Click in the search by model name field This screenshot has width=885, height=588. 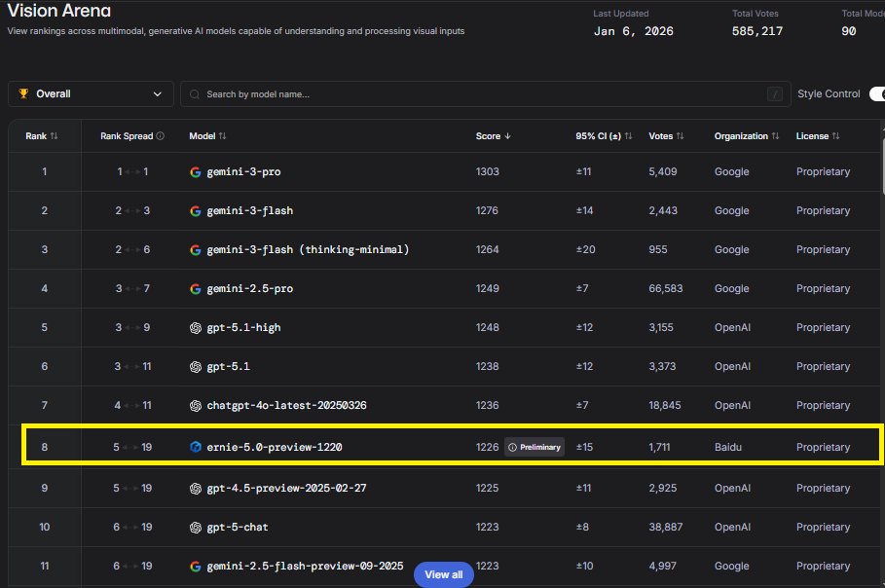tap(389, 93)
